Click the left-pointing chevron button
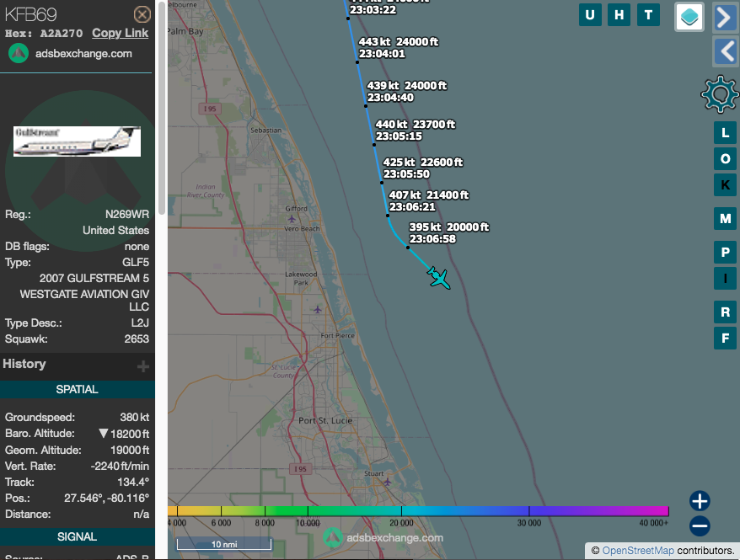This screenshot has width=740, height=560. 726,51
